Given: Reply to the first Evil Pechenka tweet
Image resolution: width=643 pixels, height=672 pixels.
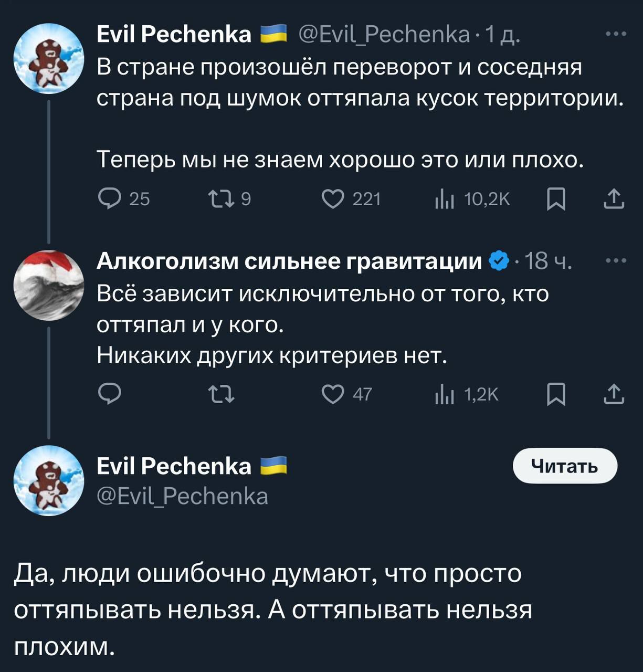Looking at the screenshot, I should click(x=110, y=199).
